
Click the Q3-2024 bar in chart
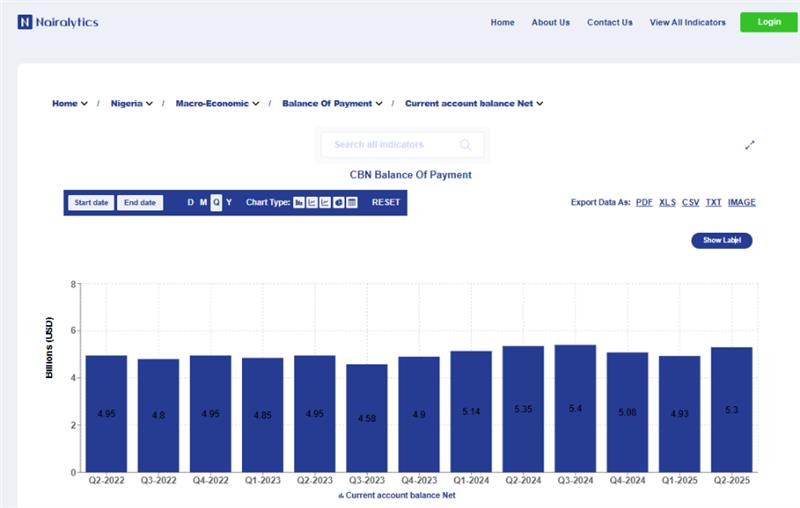[x=575, y=408]
